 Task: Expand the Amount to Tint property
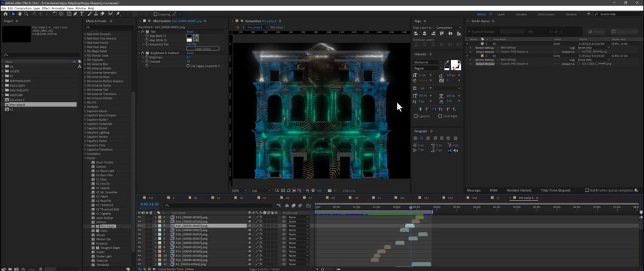tap(143, 45)
